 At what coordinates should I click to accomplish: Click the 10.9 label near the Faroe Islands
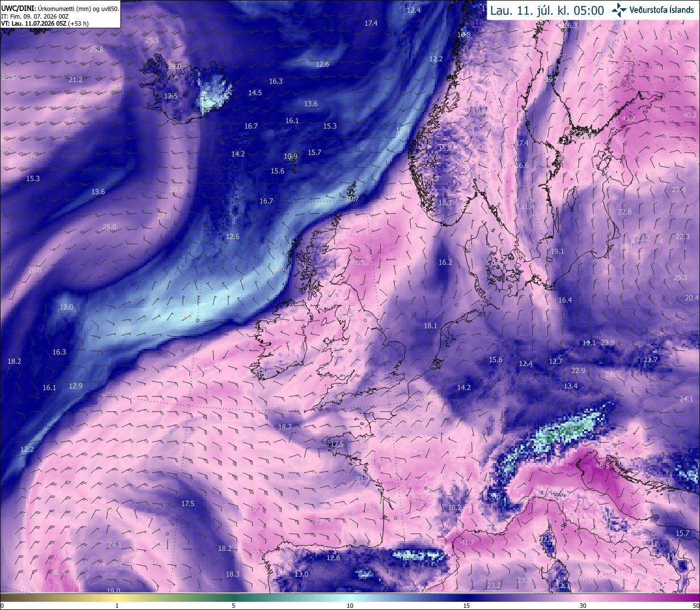click(291, 156)
